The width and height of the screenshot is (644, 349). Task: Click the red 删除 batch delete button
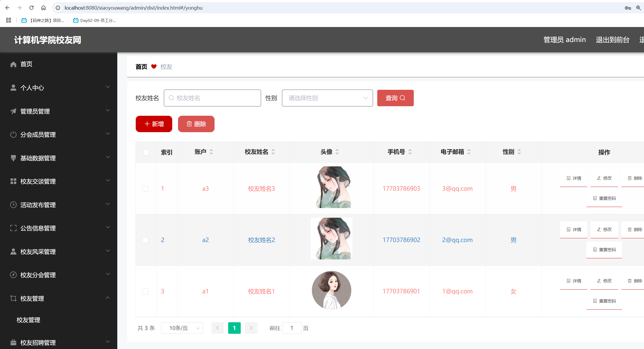pyautogui.click(x=196, y=124)
